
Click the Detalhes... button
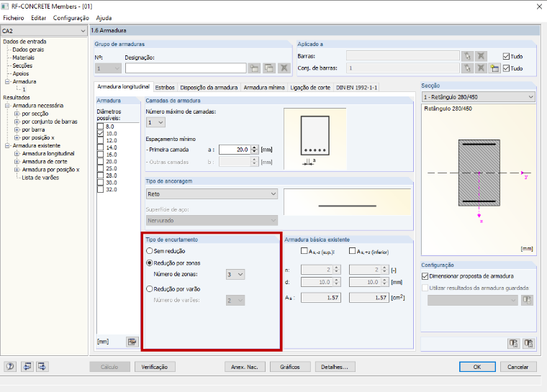click(x=335, y=367)
